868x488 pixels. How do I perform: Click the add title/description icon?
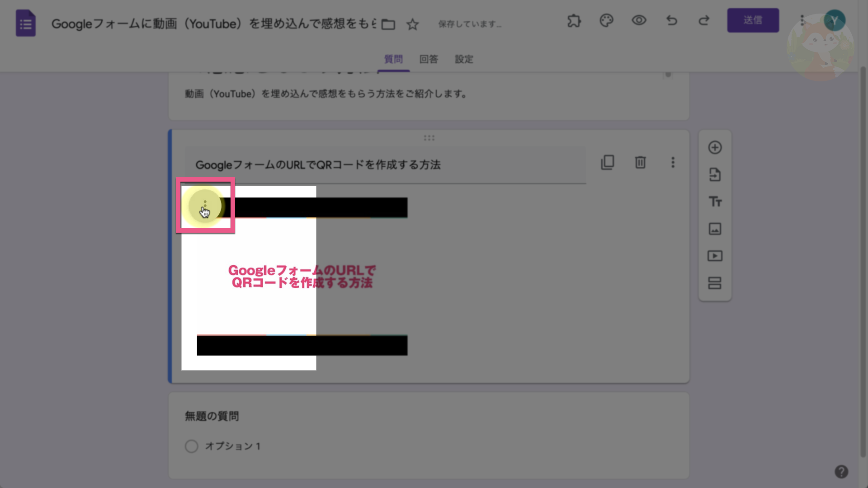[714, 202]
